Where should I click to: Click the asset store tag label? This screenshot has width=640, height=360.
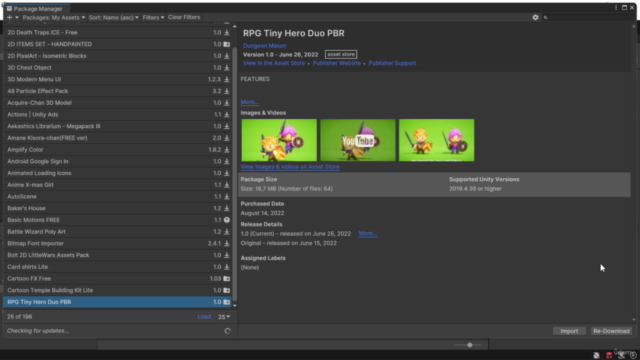pyautogui.click(x=341, y=54)
